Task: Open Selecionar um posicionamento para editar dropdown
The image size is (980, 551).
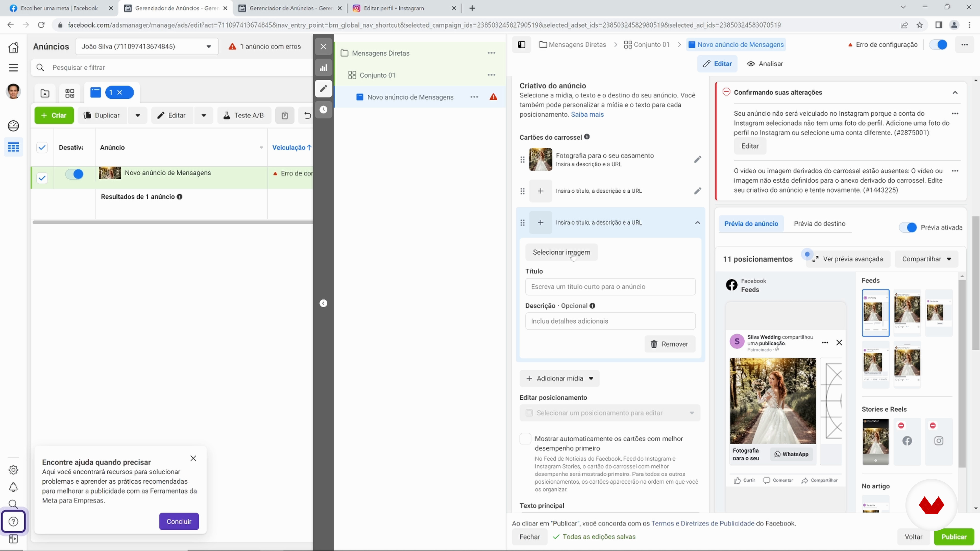Action: coord(610,413)
